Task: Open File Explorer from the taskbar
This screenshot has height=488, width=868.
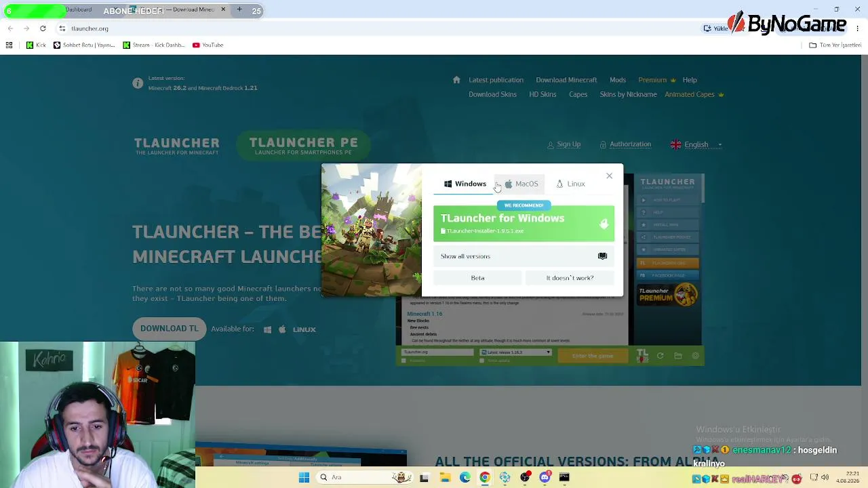Action: (x=445, y=477)
